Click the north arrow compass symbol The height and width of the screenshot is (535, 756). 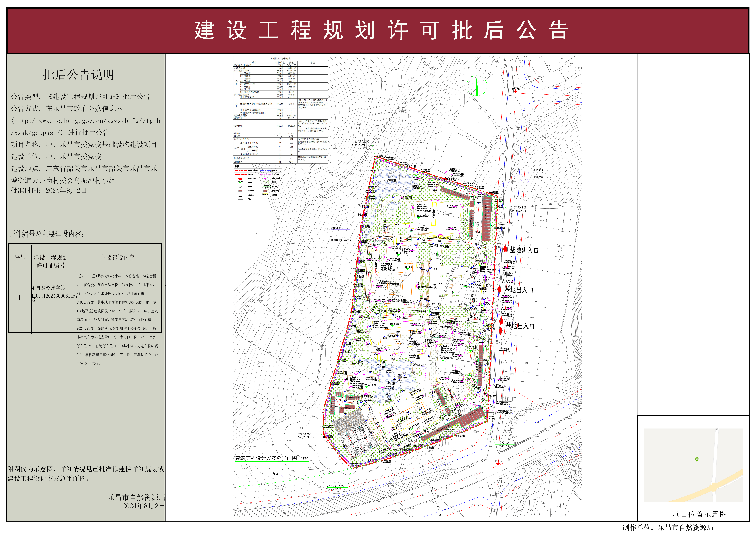[x=477, y=86]
